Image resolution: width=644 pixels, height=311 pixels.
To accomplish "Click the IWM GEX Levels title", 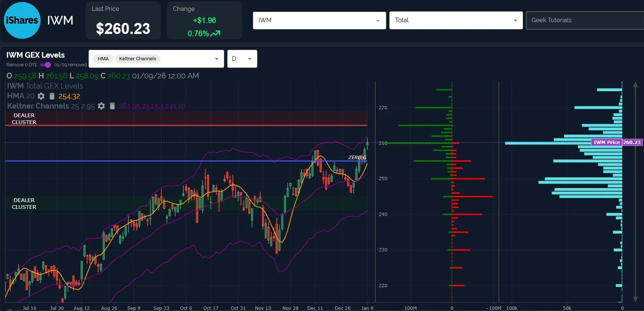I will pyautogui.click(x=35, y=55).
